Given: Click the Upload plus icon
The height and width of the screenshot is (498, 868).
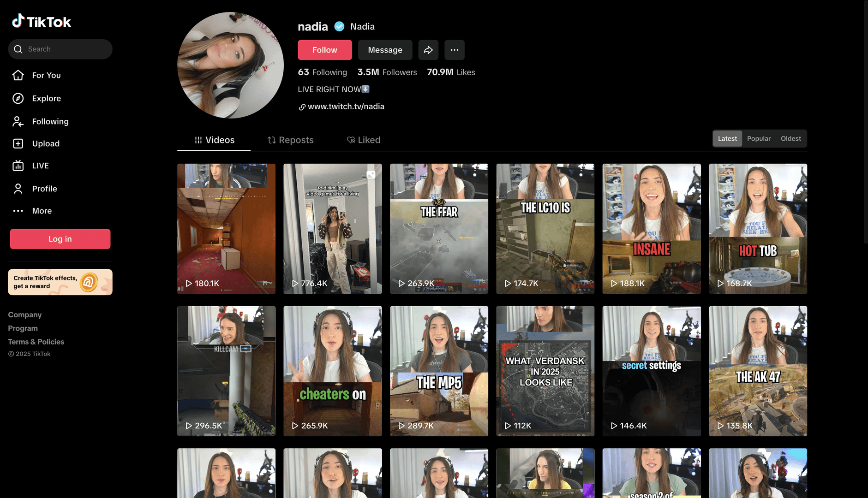Looking at the screenshot, I should 18,143.
